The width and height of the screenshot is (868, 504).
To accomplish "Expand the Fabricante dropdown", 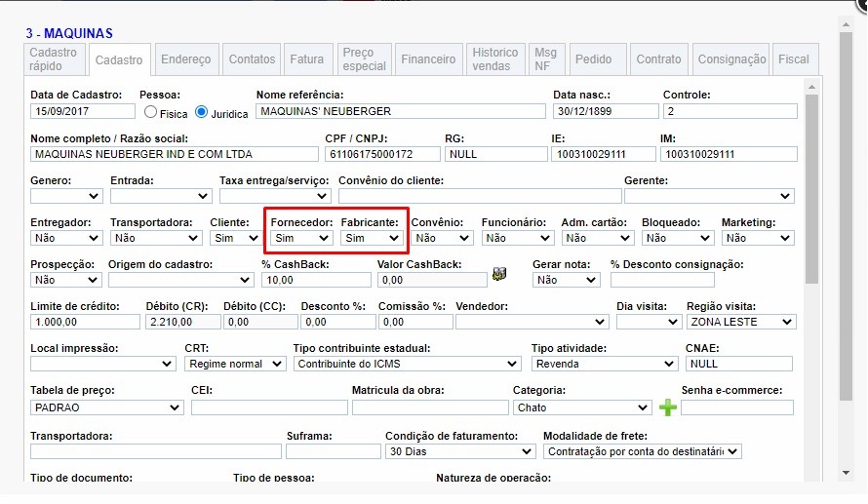I will (372, 238).
